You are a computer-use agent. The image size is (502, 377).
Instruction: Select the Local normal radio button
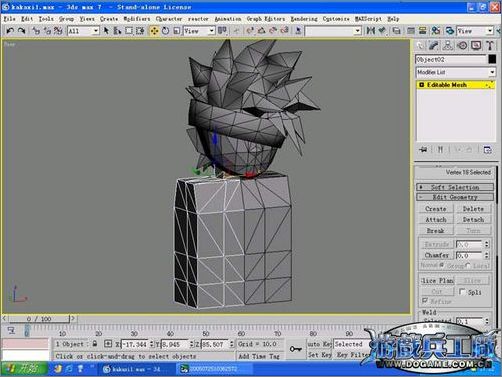tap(468, 265)
